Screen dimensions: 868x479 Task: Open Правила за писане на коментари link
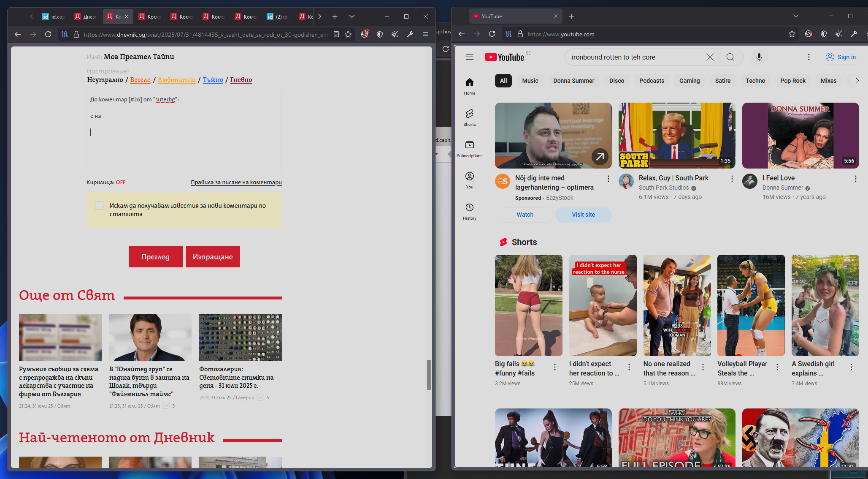pyautogui.click(x=236, y=182)
